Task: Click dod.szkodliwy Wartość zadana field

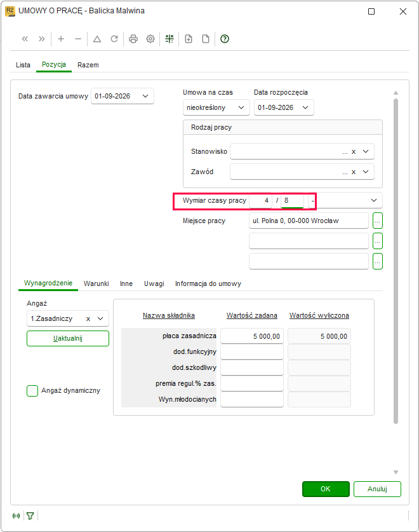Action: tap(252, 368)
